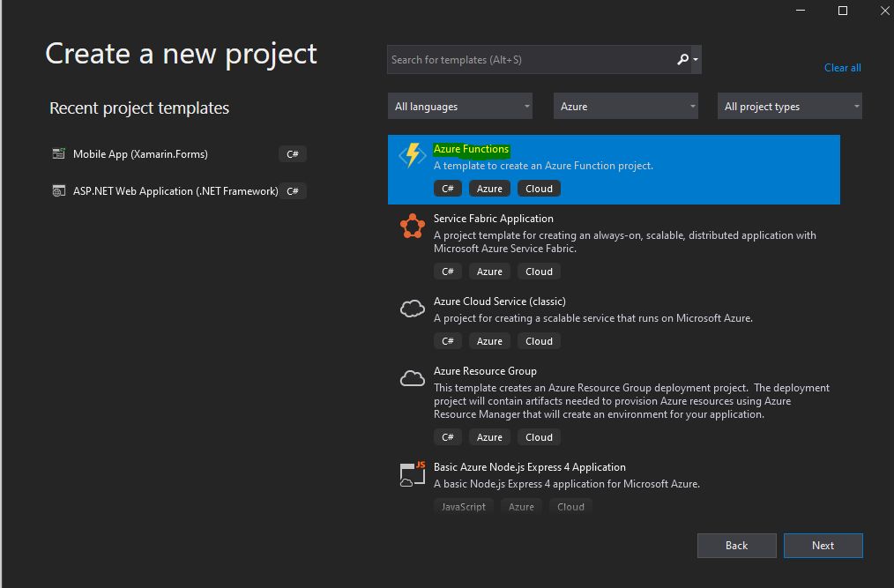894x588 pixels.
Task: Click the Azure Cloud Service cloud icon
Action: pos(413,309)
